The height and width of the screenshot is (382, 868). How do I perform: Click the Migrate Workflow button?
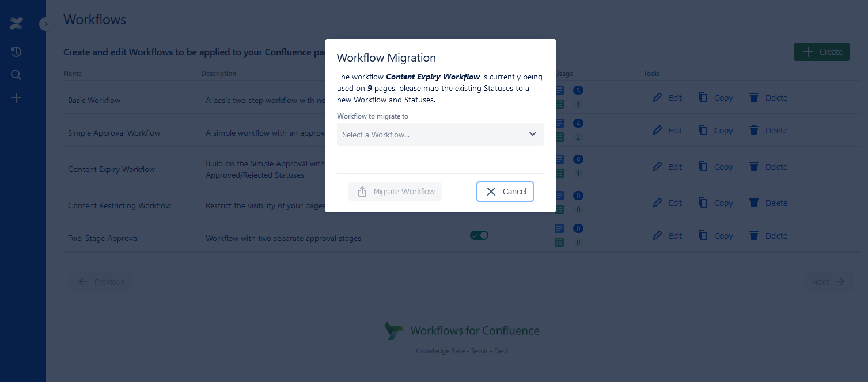pos(395,192)
